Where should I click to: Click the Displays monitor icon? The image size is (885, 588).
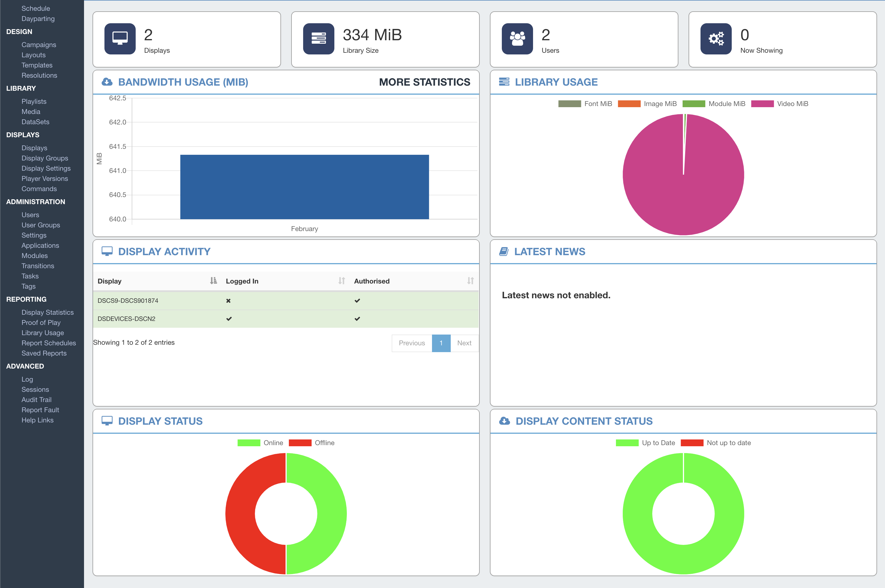click(120, 38)
